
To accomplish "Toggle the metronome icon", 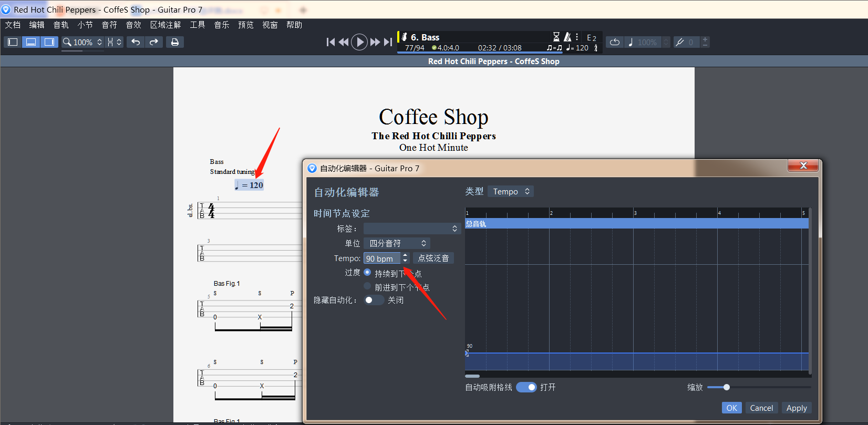I will (567, 37).
